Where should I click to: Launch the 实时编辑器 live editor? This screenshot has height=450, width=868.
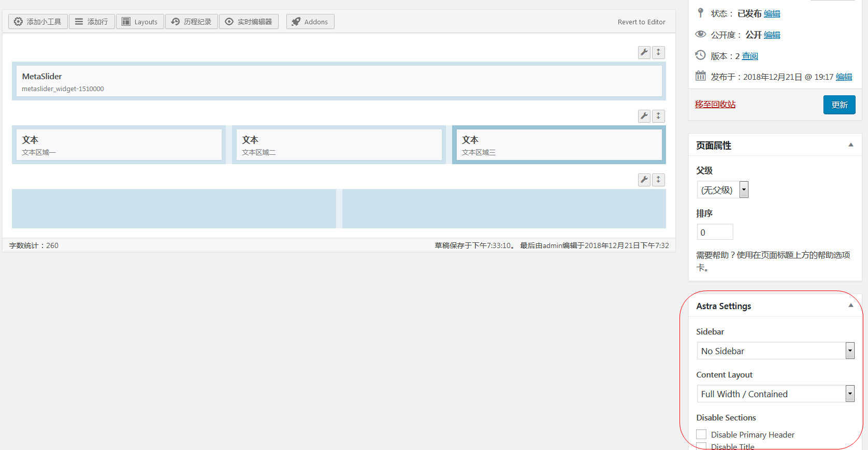click(249, 22)
